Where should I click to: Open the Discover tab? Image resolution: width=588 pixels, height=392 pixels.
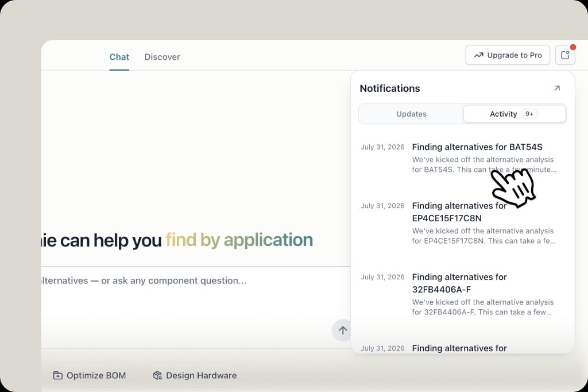point(162,57)
